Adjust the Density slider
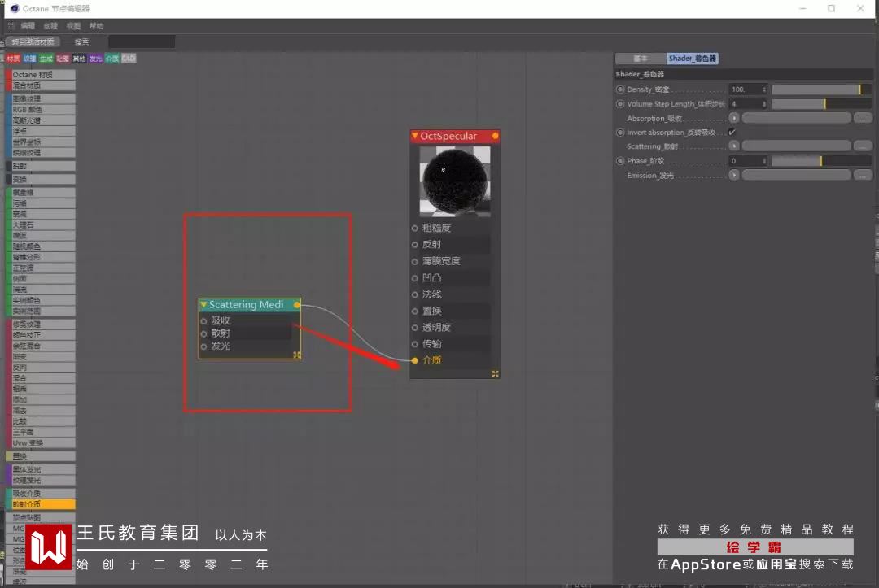This screenshot has width=879, height=588. (821, 89)
